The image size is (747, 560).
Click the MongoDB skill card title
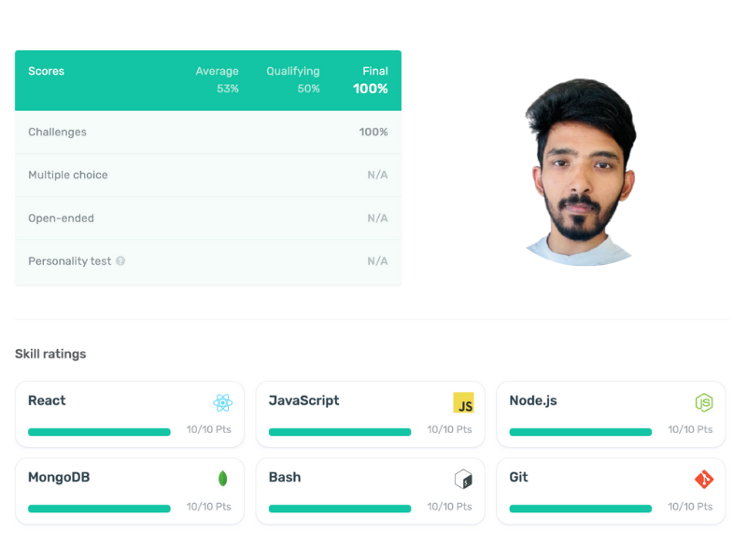click(x=59, y=477)
